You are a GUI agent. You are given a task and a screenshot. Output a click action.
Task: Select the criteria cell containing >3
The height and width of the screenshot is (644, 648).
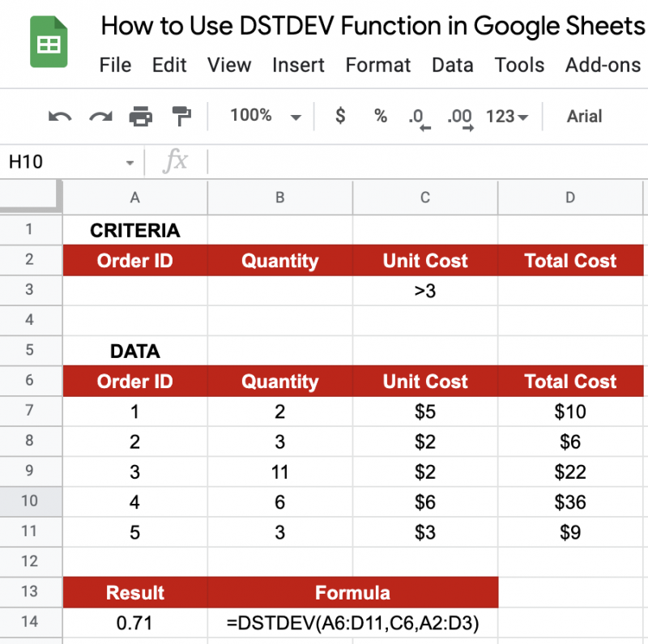(x=424, y=290)
